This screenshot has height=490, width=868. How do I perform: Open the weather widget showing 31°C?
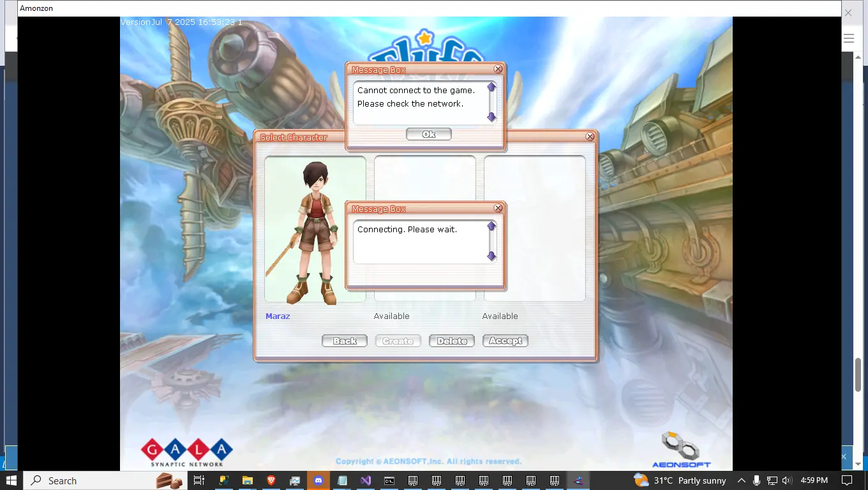tap(679, 480)
